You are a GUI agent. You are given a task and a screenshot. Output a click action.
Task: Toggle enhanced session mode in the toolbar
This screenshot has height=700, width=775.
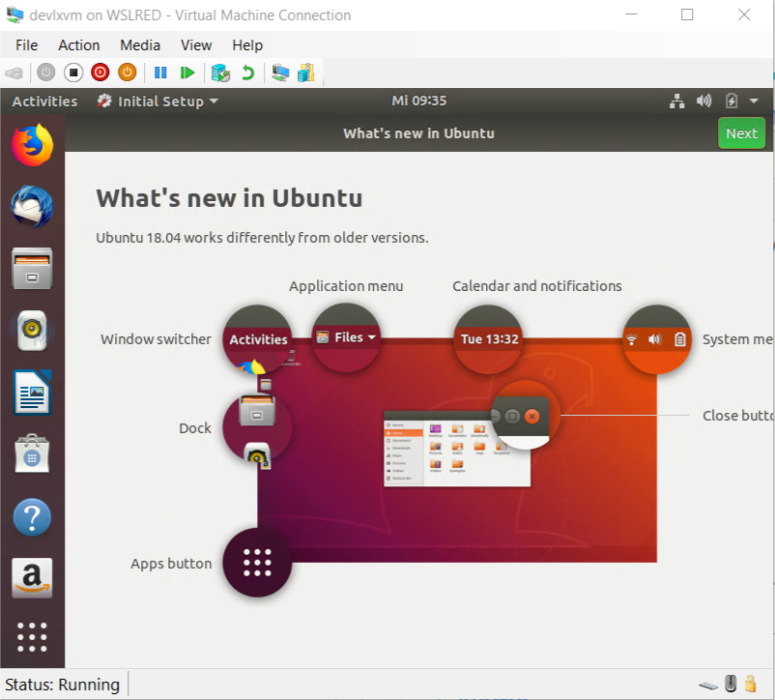(280, 73)
